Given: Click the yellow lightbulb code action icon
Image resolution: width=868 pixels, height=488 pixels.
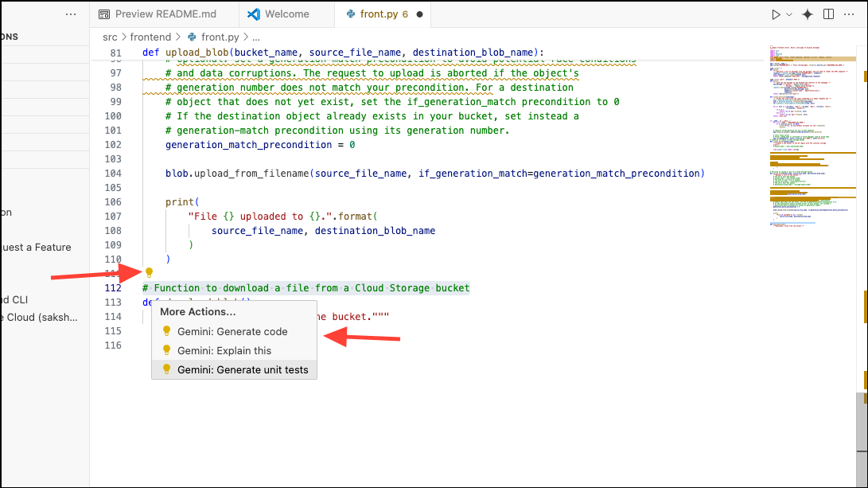Looking at the screenshot, I should click(149, 272).
